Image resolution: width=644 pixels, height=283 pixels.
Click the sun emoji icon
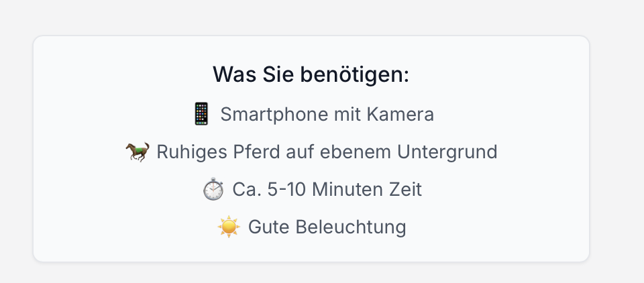click(x=229, y=227)
